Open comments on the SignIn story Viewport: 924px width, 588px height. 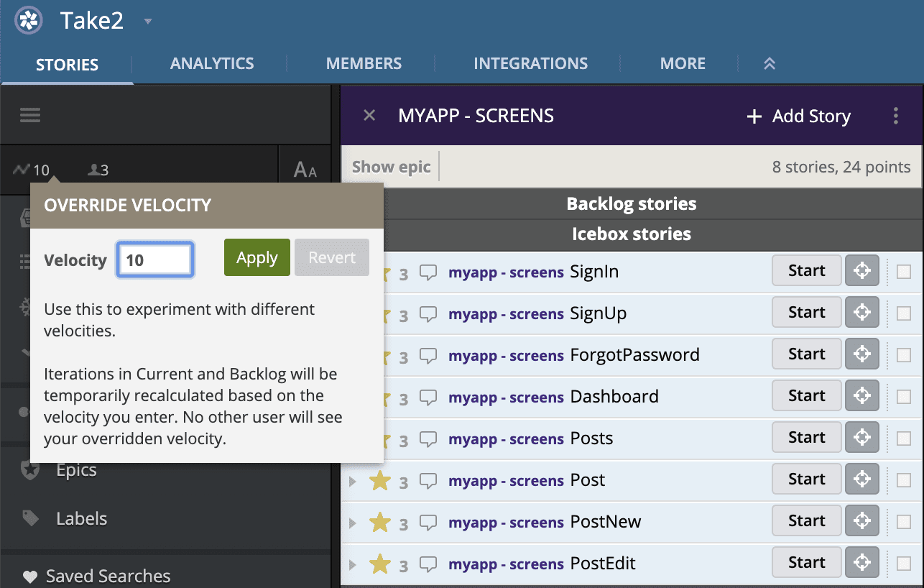(x=428, y=272)
